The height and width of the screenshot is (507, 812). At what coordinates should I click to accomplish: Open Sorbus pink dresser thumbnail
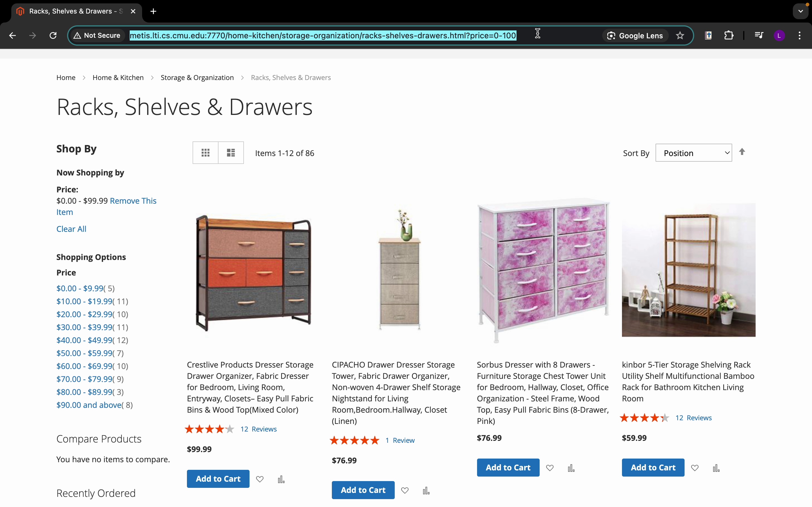click(x=543, y=270)
